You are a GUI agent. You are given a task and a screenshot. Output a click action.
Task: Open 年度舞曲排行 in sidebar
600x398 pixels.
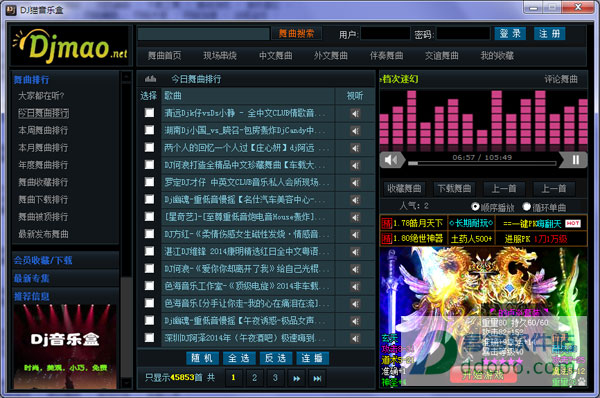coord(43,165)
